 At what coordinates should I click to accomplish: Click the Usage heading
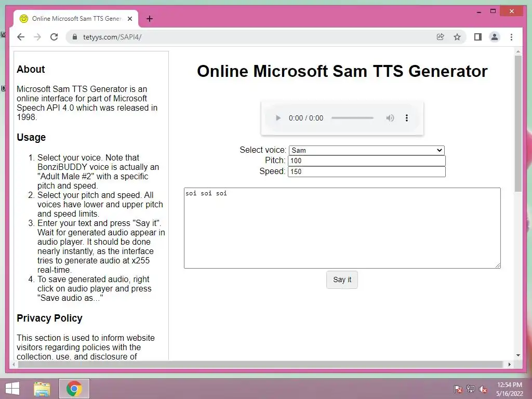click(x=31, y=137)
